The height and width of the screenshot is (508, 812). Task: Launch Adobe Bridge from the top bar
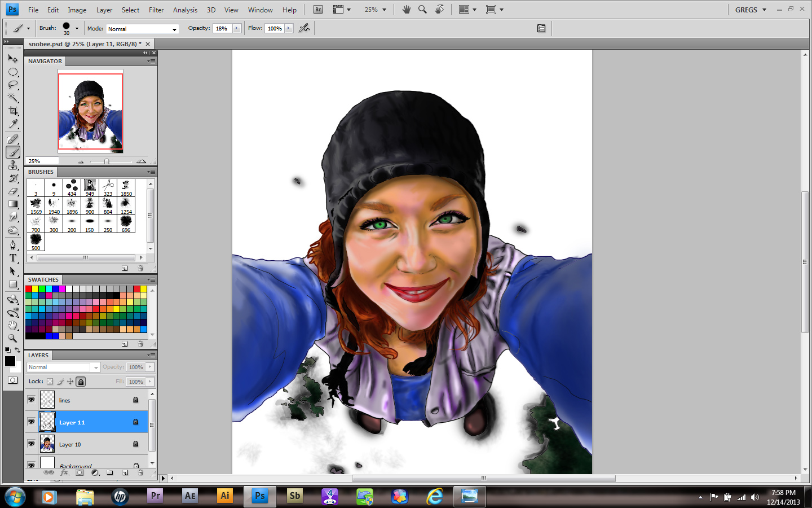coord(318,10)
